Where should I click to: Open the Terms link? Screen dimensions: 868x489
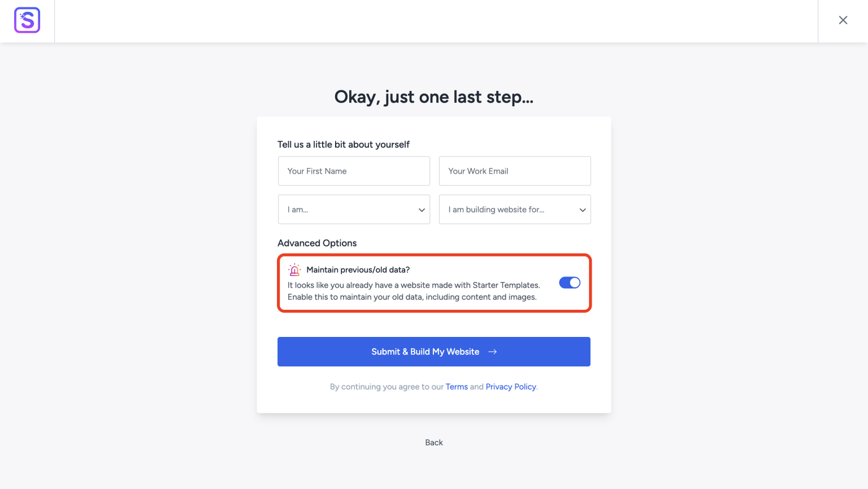[457, 387]
